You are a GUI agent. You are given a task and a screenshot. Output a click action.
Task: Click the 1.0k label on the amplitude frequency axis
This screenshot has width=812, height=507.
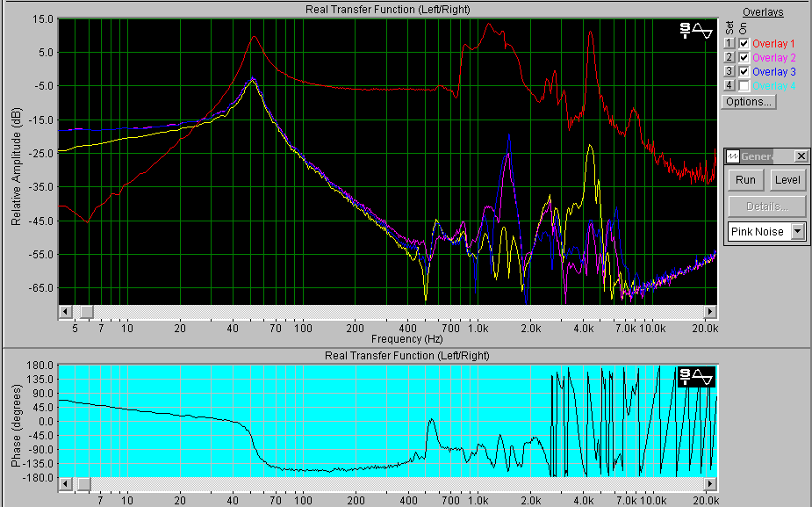tap(478, 328)
